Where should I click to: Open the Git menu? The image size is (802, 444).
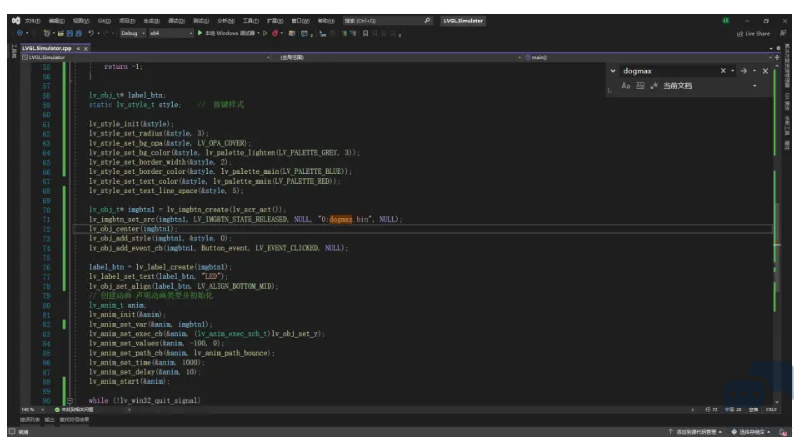click(104, 21)
